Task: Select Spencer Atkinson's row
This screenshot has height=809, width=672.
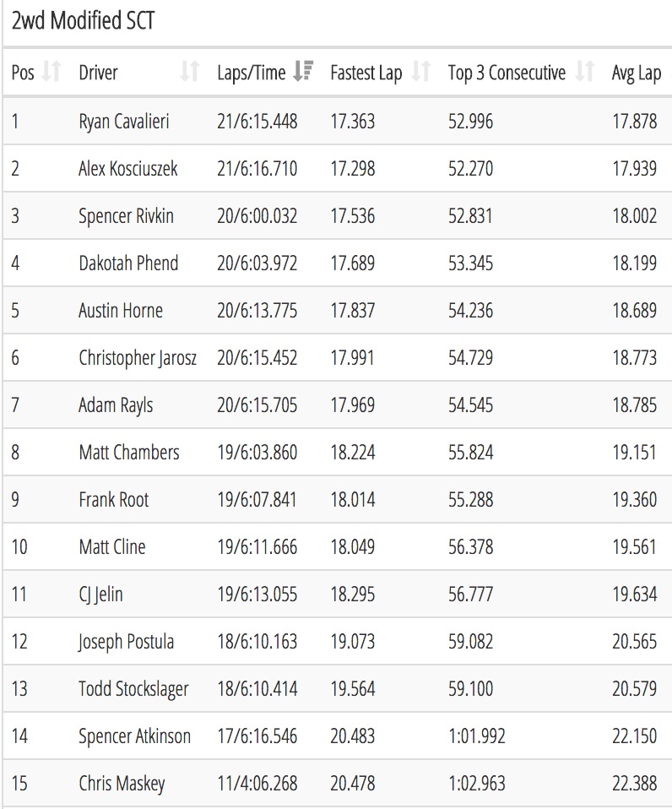Action: pyautogui.click(x=338, y=736)
